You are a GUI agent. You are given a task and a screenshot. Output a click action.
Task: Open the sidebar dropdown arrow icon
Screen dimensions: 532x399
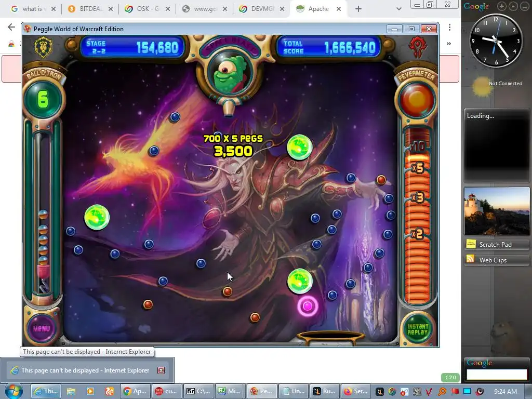click(513, 6)
